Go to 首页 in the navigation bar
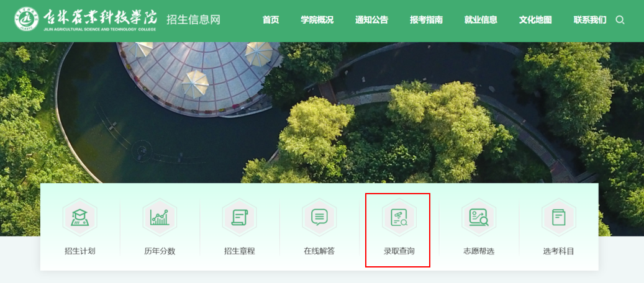This screenshot has width=644, height=283. tap(271, 20)
